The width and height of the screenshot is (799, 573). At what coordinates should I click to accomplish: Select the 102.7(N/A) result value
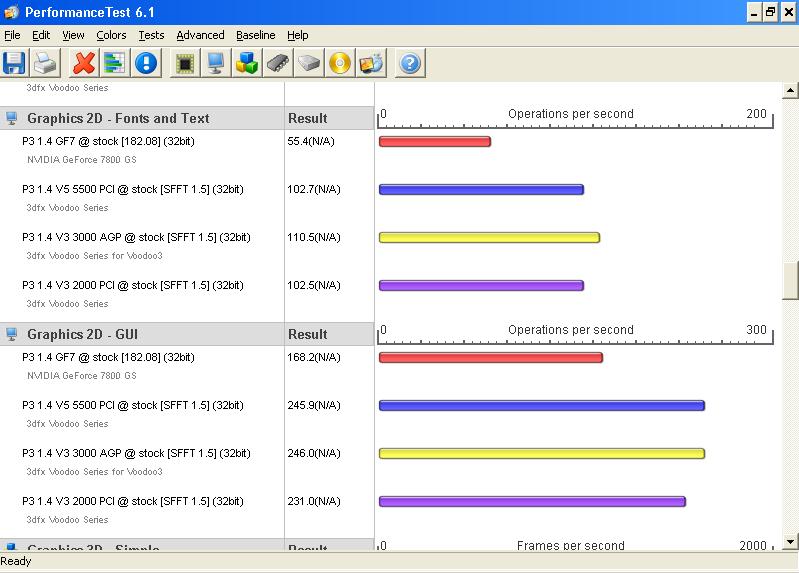(314, 189)
